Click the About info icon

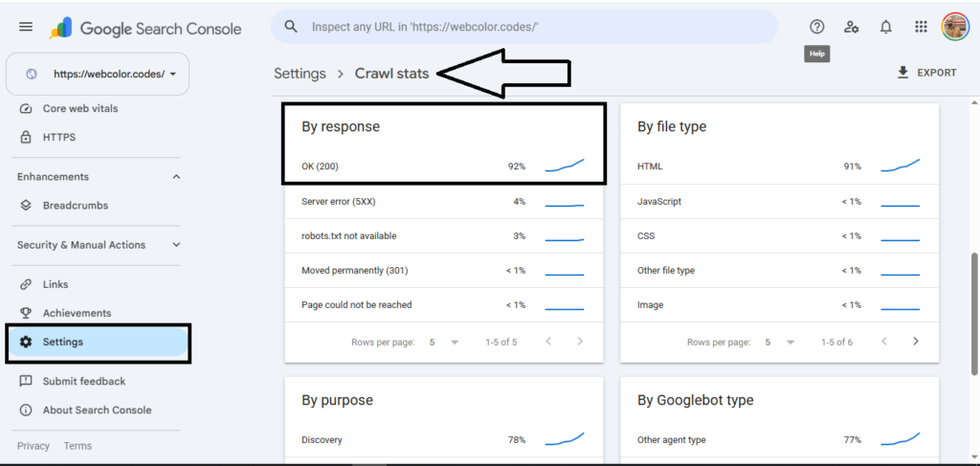[x=26, y=410]
